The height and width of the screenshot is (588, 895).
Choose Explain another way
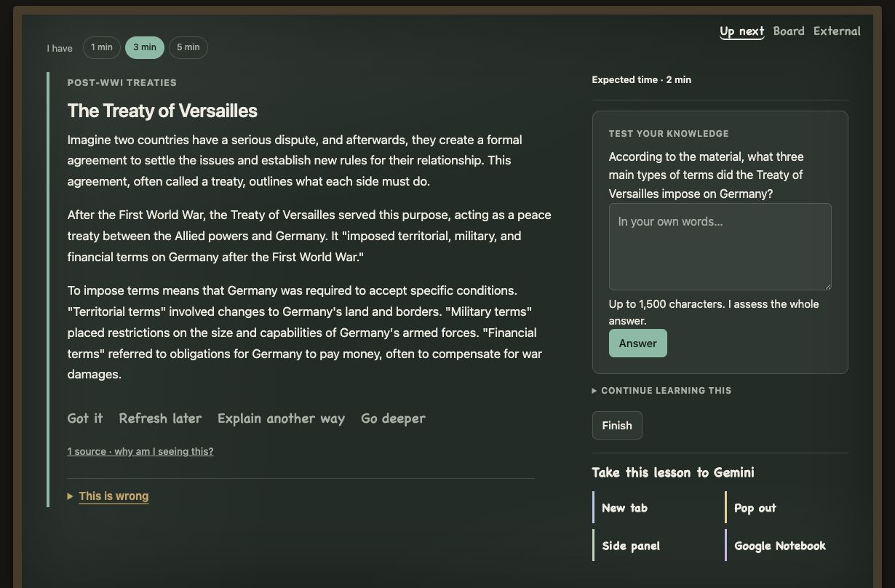(281, 418)
